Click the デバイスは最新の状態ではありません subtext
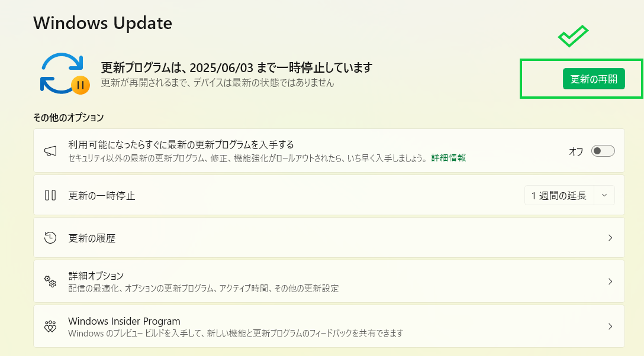The width and height of the screenshot is (644, 356). (x=218, y=83)
